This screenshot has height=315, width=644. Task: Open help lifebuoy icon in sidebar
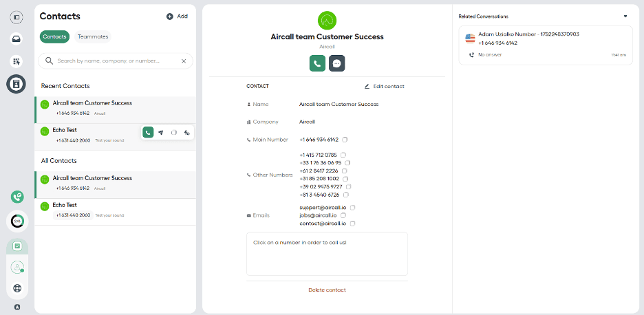tap(17, 288)
